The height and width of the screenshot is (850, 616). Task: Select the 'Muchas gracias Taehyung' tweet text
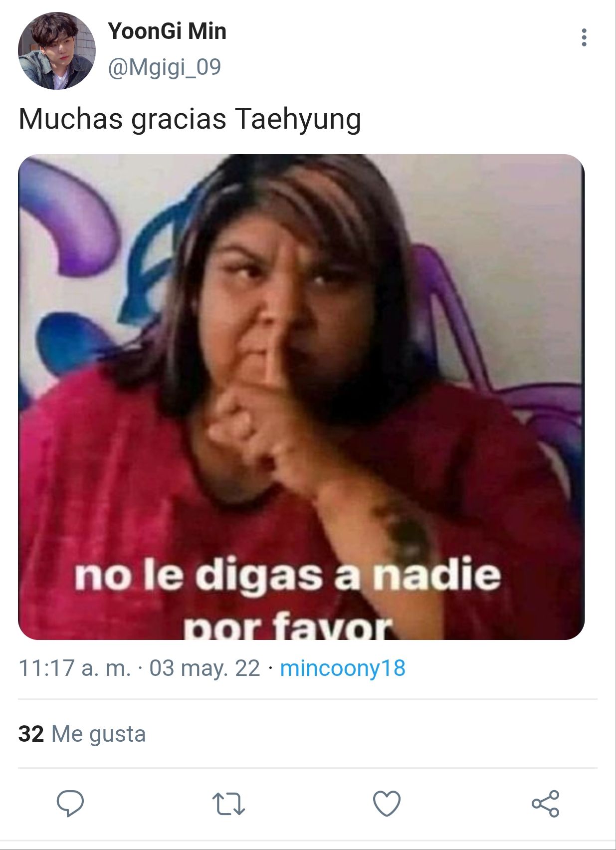tap(190, 119)
